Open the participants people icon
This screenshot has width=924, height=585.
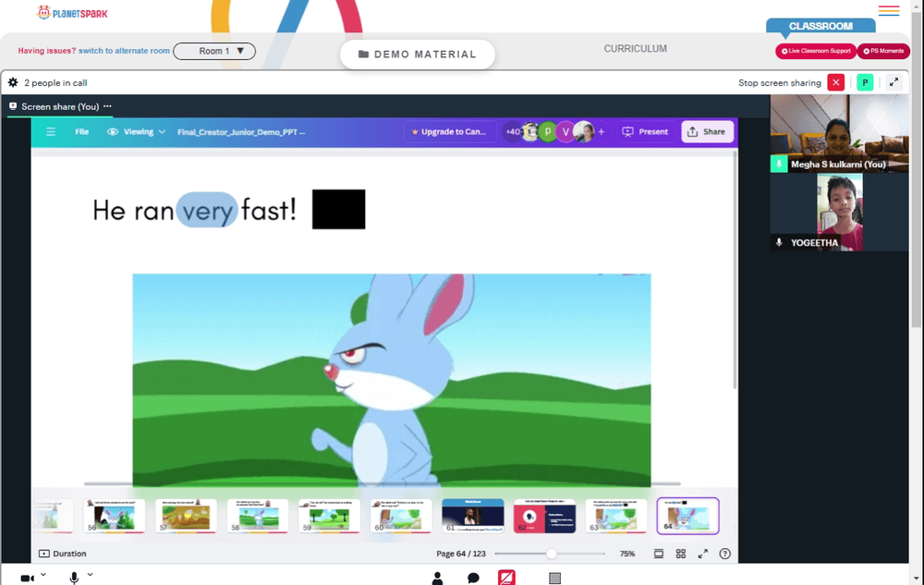click(437, 578)
